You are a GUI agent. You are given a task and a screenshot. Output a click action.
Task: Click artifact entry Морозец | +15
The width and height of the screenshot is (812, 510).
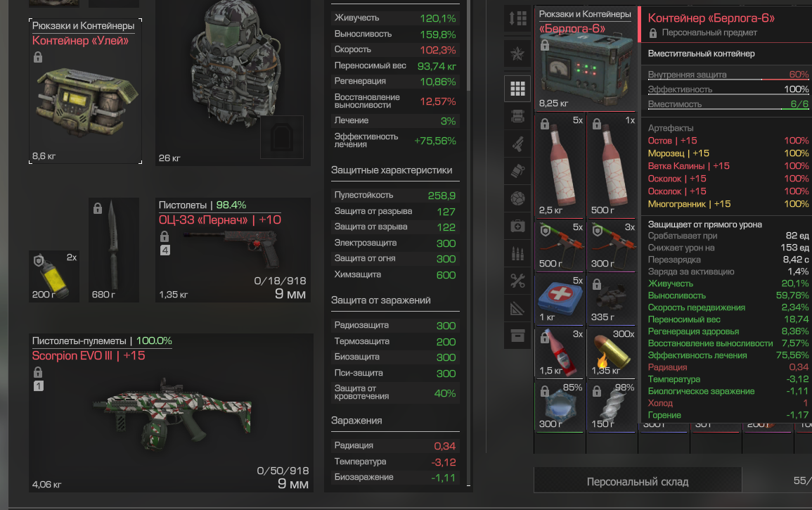(x=728, y=153)
